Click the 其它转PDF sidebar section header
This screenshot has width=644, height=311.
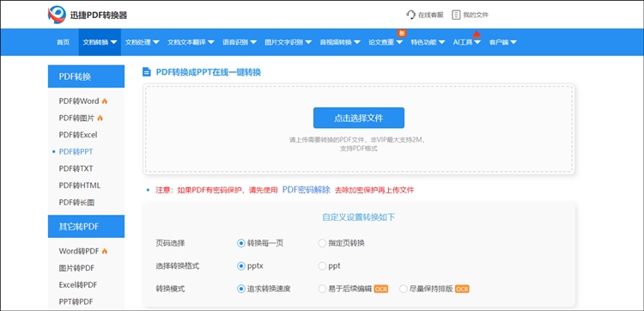click(x=86, y=226)
